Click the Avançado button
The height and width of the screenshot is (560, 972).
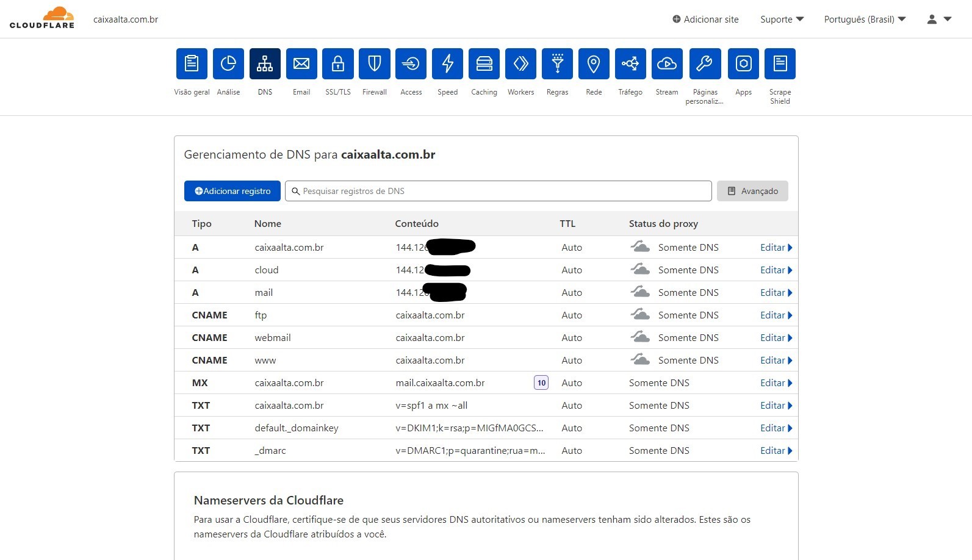[x=752, y=191]
